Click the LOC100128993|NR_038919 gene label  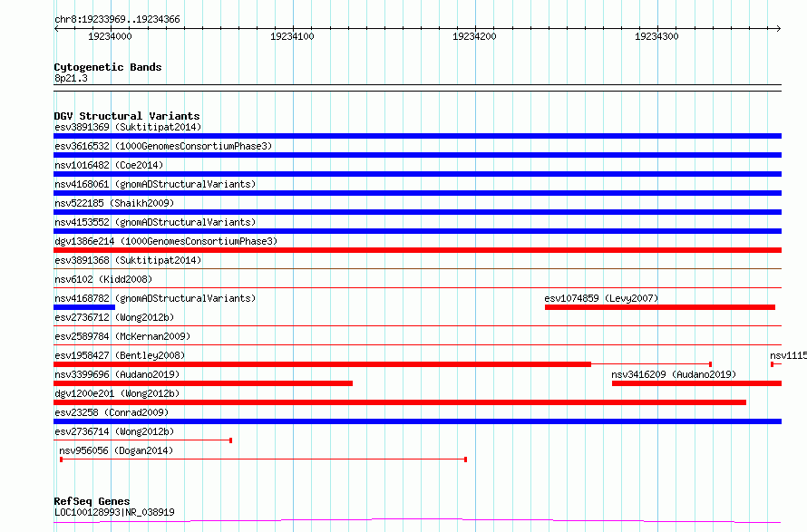click(x=114, y=512)
